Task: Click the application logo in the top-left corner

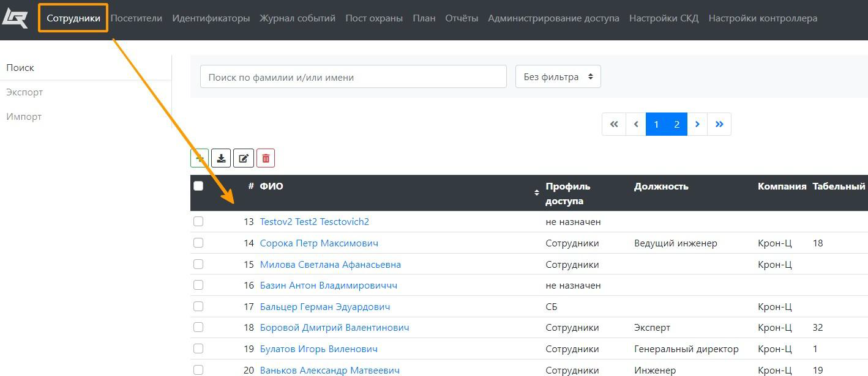Action: pos(15,18)
